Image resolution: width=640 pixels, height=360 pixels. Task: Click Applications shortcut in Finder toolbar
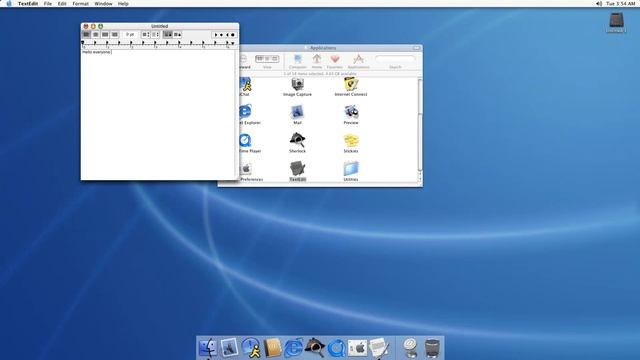point(358,62)
